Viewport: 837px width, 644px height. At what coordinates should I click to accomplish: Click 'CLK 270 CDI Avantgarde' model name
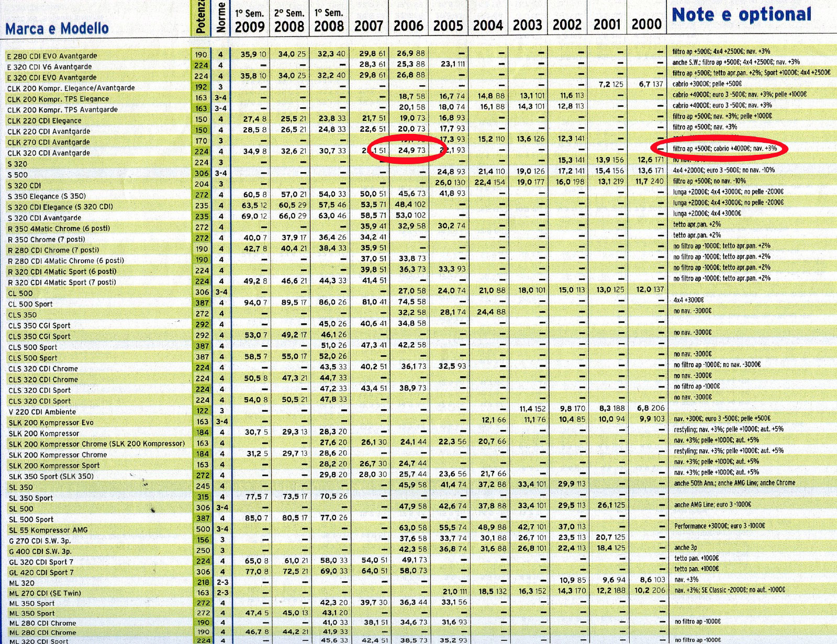pos(48,142)
